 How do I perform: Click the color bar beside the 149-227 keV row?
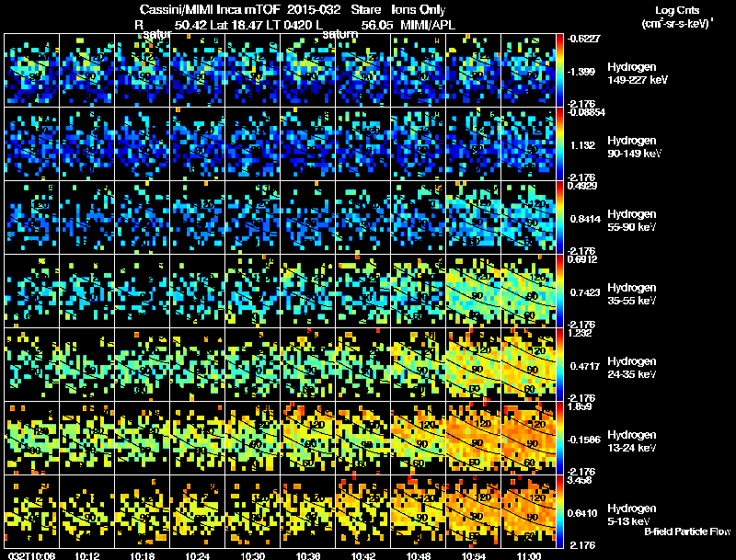(x=560, y=71)
